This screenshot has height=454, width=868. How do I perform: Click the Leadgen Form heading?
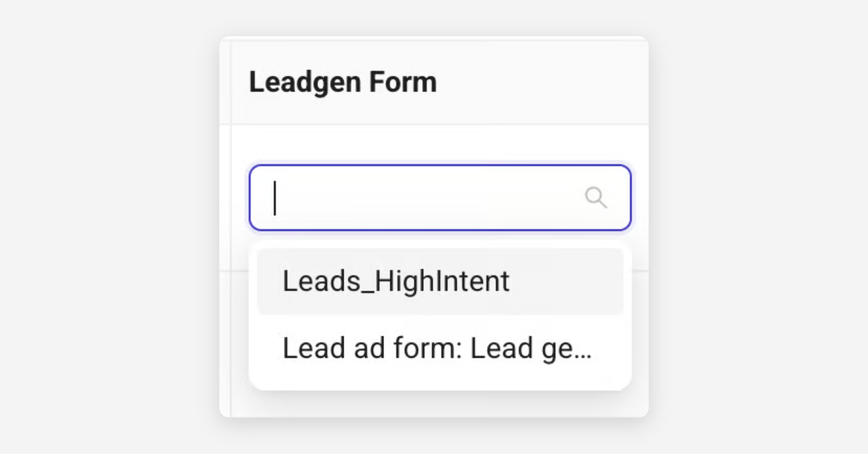point(343,82)
